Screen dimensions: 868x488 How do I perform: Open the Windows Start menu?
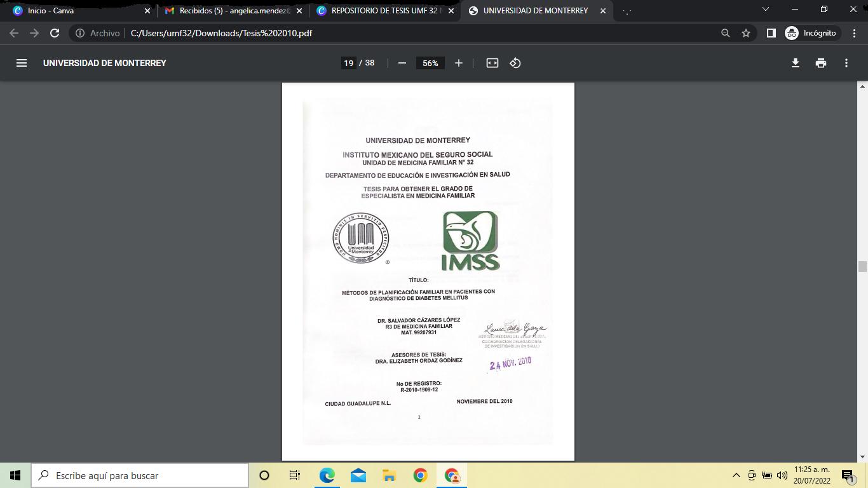click(15, 475)
